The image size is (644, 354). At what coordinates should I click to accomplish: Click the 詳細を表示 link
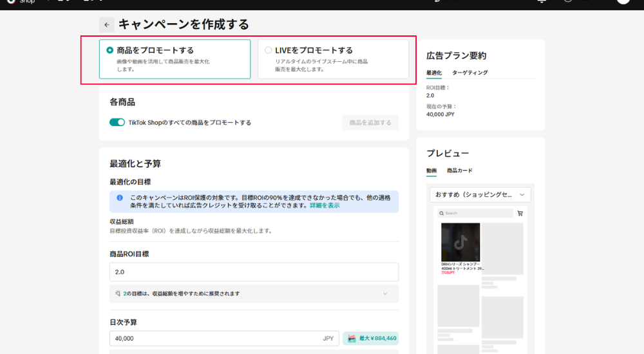(325, 205)
